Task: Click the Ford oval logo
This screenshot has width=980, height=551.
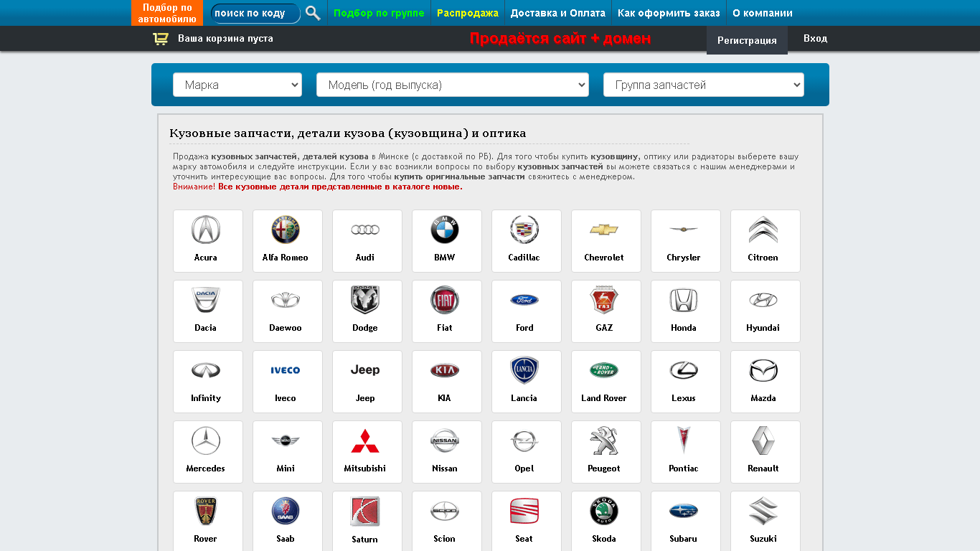Action: [524, 300]
